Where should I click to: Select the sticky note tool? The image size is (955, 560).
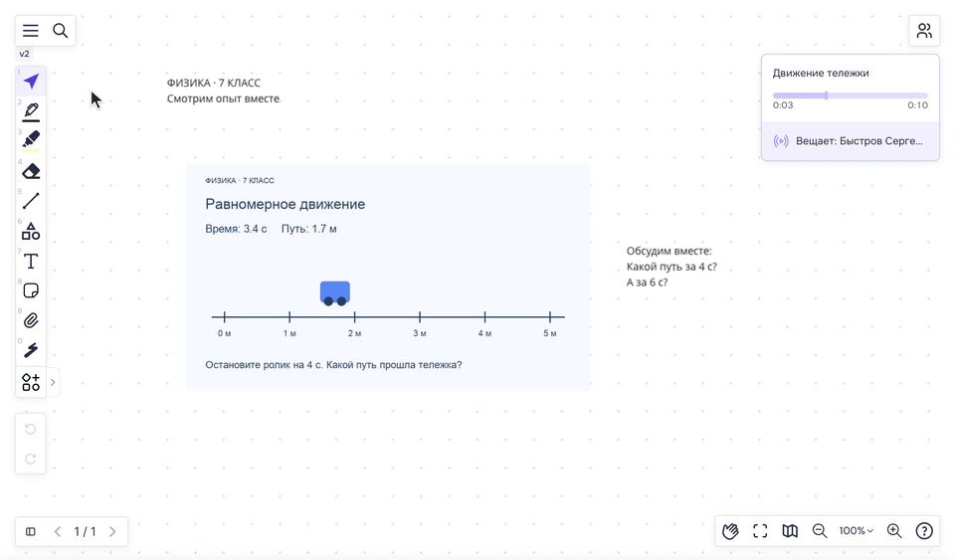coord(31,290)
